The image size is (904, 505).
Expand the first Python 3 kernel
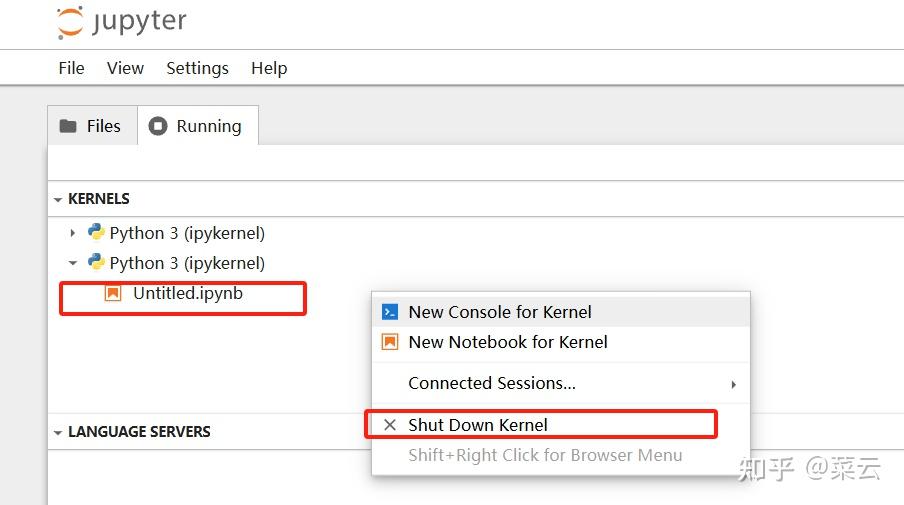72,233
